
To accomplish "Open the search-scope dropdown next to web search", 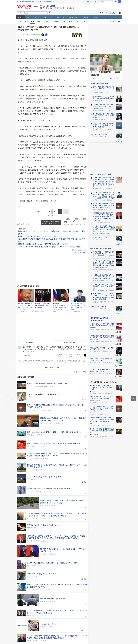I will pos(115,2).
